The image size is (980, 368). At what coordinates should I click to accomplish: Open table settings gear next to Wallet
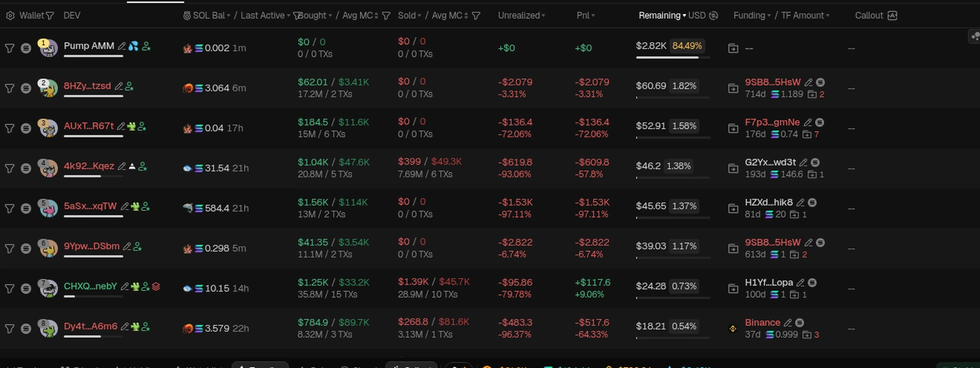[x=10, y=15]
